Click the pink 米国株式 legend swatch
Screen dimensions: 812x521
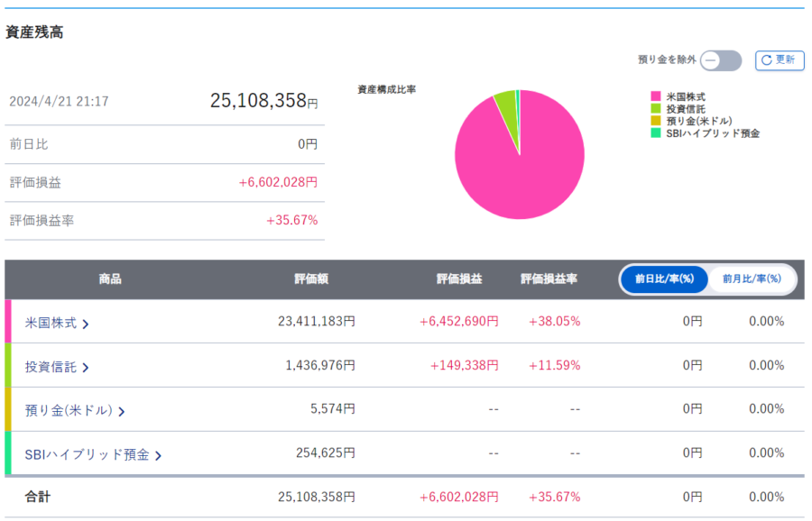click(655, 96)
